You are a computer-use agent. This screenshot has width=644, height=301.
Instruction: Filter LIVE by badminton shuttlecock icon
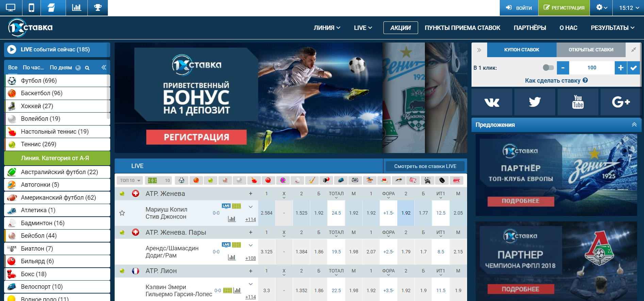[297, 180]
